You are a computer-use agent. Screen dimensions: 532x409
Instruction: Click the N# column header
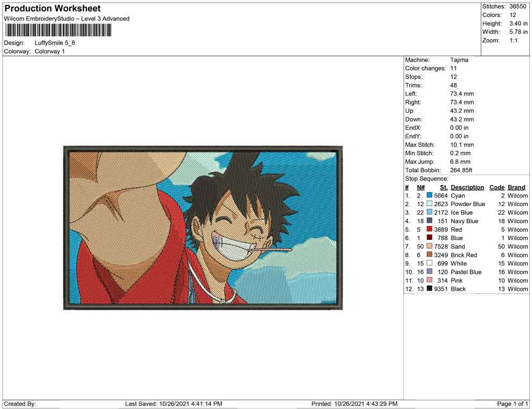click(x=421, y=187)
